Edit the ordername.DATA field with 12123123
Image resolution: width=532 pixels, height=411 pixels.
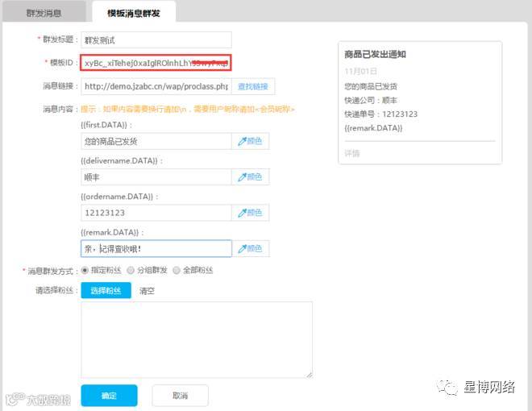pos(156,213)
